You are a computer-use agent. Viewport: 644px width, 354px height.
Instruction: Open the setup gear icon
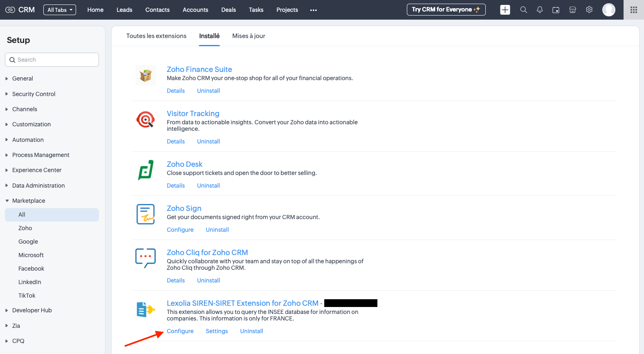click(x=589, y=10)
